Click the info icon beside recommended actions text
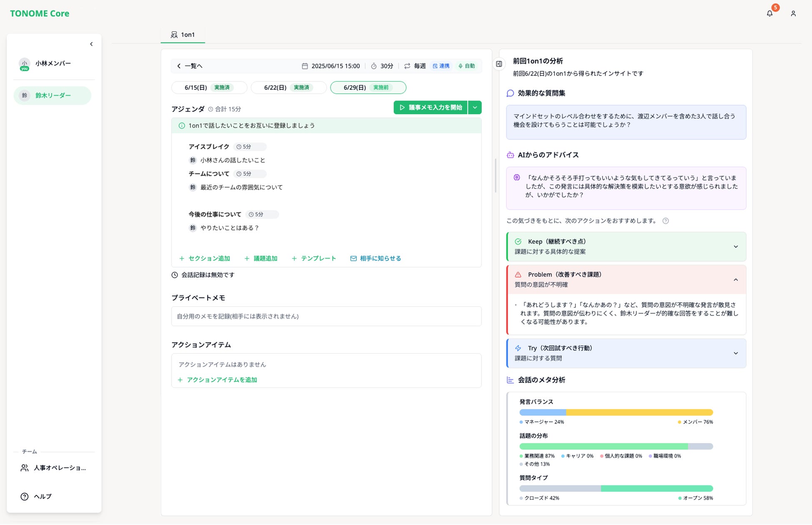Image resolution: width=812 pixels, height=525 pixels. (x=665, y=221)
